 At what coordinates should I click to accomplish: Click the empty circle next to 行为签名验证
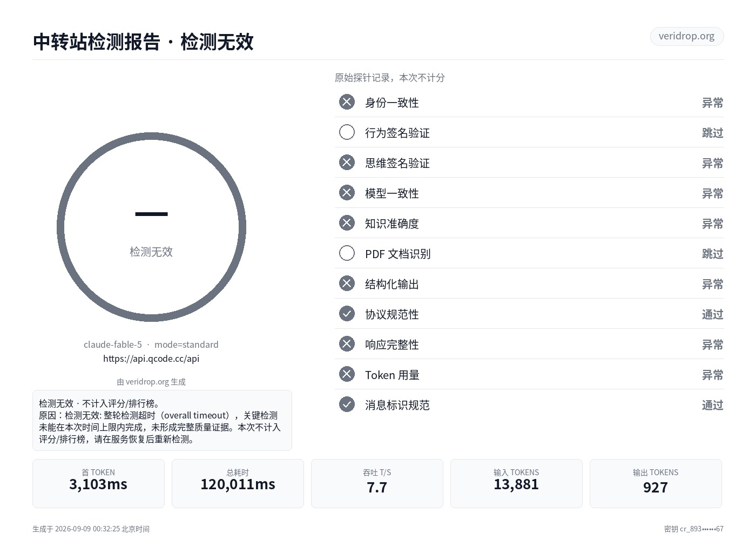point(347,132)
